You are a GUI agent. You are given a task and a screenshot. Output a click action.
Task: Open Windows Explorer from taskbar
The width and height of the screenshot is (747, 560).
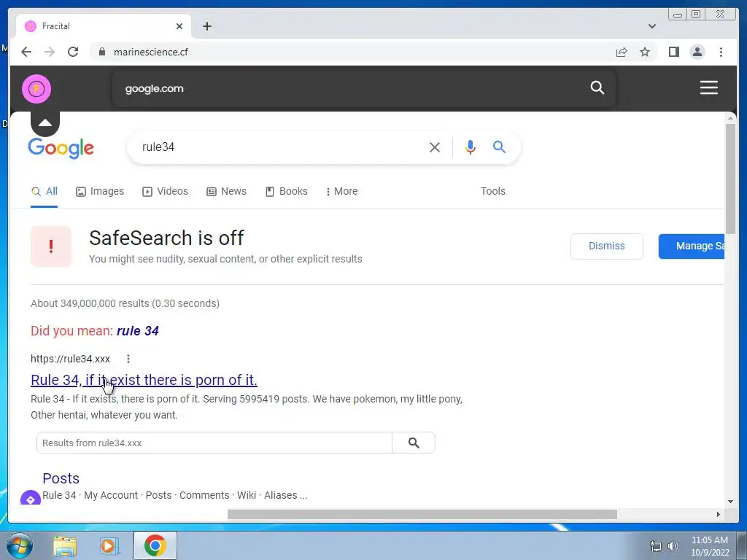pos(65,546)
